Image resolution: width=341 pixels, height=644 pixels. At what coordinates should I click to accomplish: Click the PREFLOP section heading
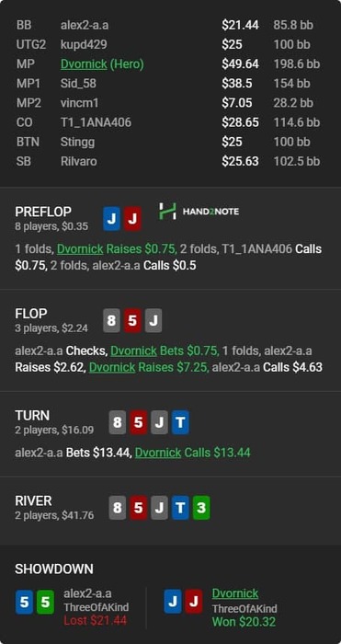pyautogui.click(x=43, y=212)
